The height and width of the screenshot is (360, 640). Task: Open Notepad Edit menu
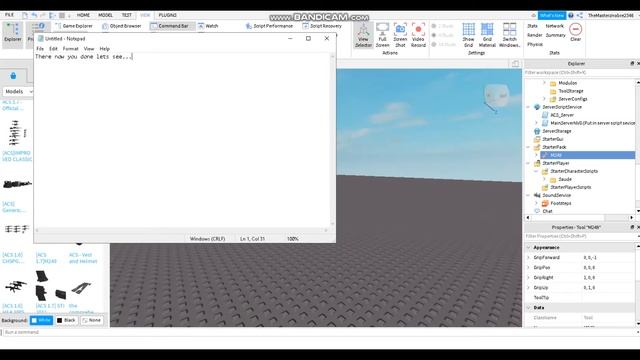pyautogui.click(x=53, y=49)
